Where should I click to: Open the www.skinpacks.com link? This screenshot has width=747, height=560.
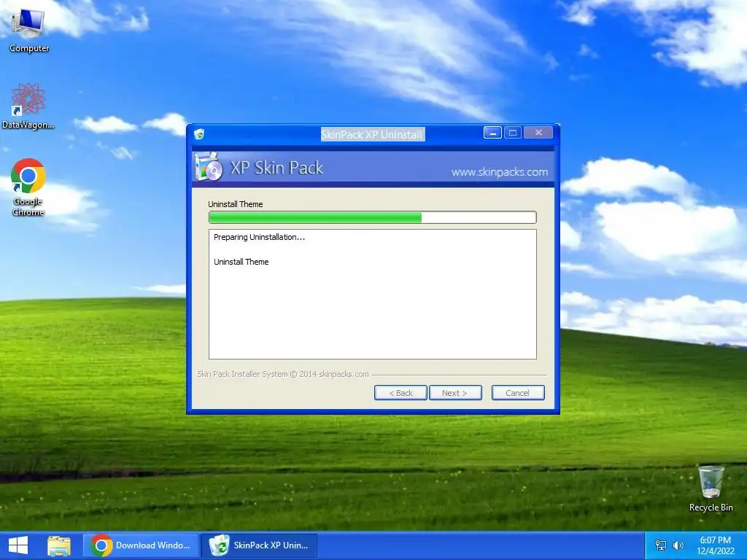click(x=499, y=172)
